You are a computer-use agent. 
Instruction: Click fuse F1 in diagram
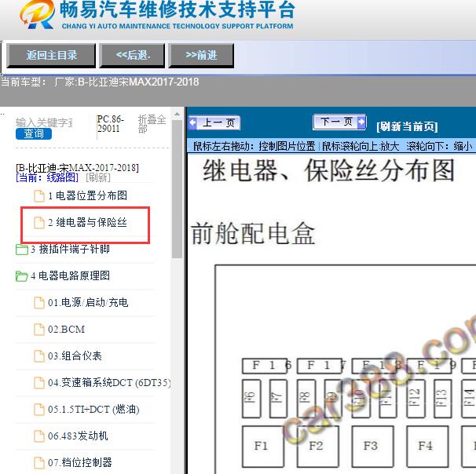pyautogui.click(x=263, y=447)
